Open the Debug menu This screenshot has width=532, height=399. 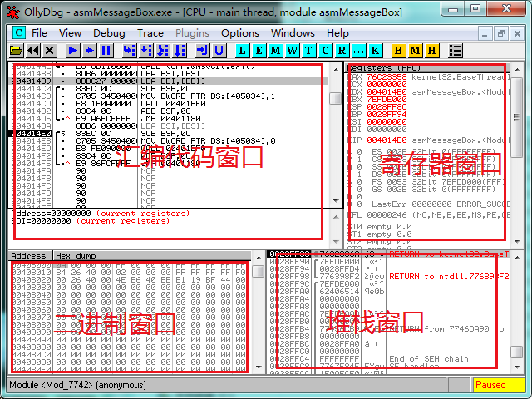109,32
